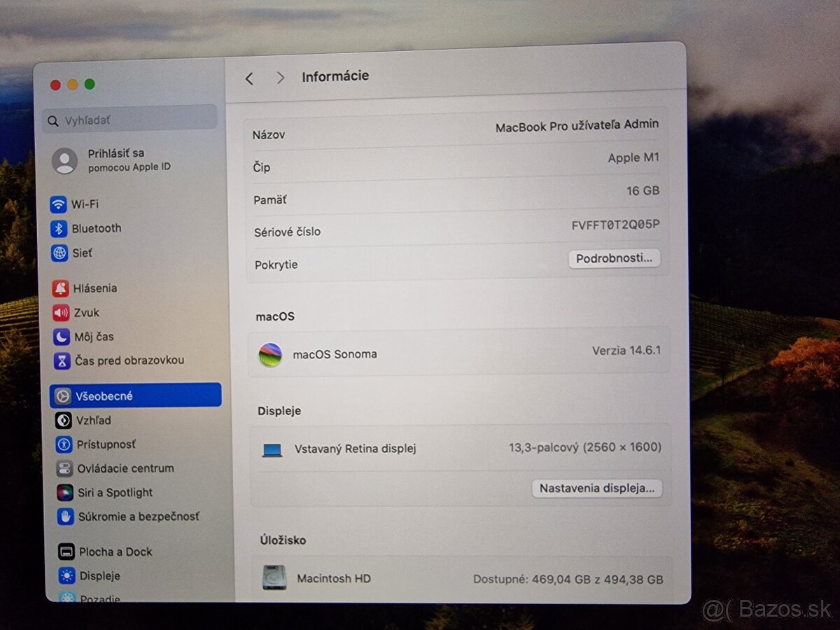Viewport: 840px width, 630px height.
Task: Click the Čip row label
Action: click(x=261, y=168)
